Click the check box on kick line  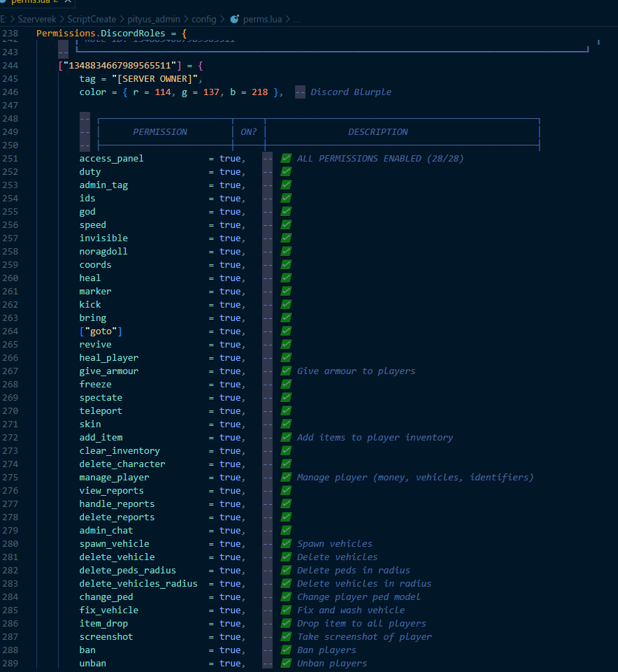[286, 305]
